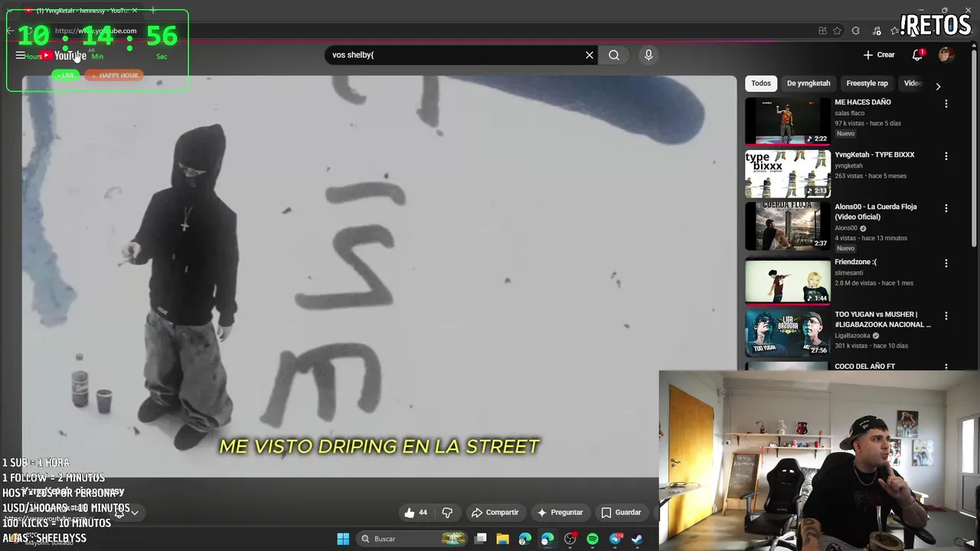980x551 pixels.
Task: Open options menu for Friendzone :(
Action: [x=946, y=263]
